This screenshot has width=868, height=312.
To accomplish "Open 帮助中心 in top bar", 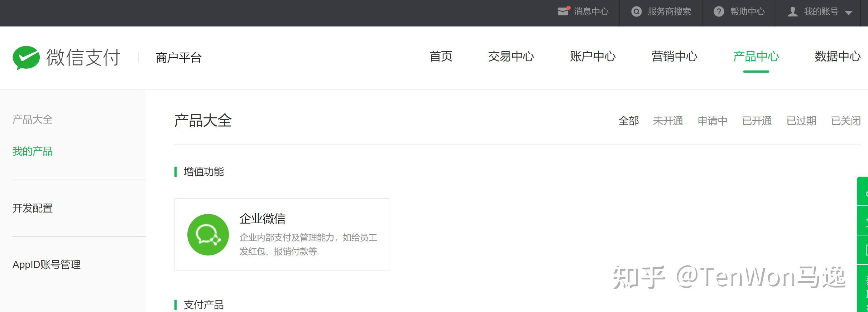I will pyautogui.click(x=747, y=12).
